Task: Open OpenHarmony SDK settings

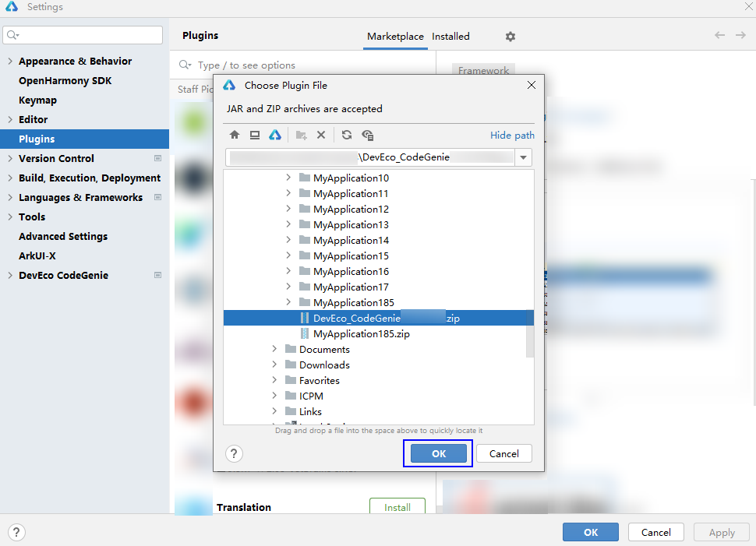Action: pos(65,80)
